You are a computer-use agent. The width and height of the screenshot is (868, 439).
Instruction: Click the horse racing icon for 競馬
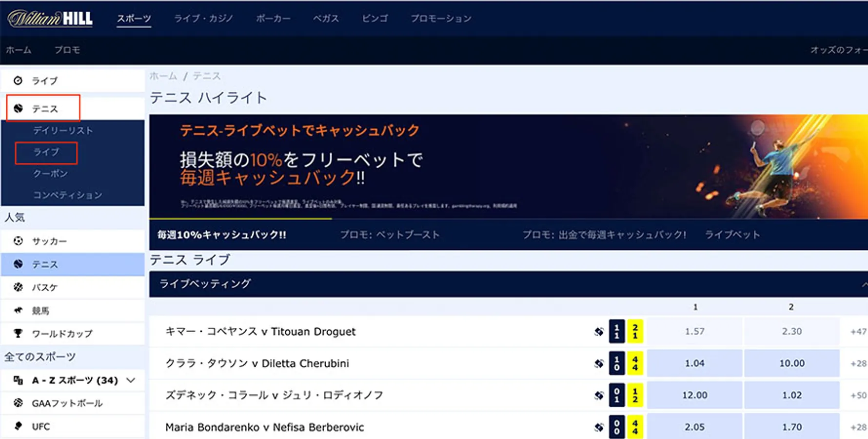coord(18,310)
